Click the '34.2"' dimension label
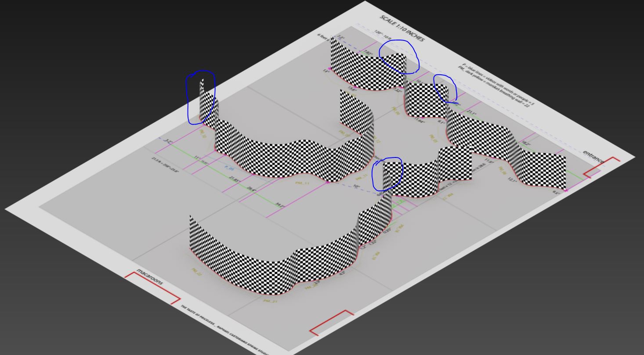 tap(279, 205)
